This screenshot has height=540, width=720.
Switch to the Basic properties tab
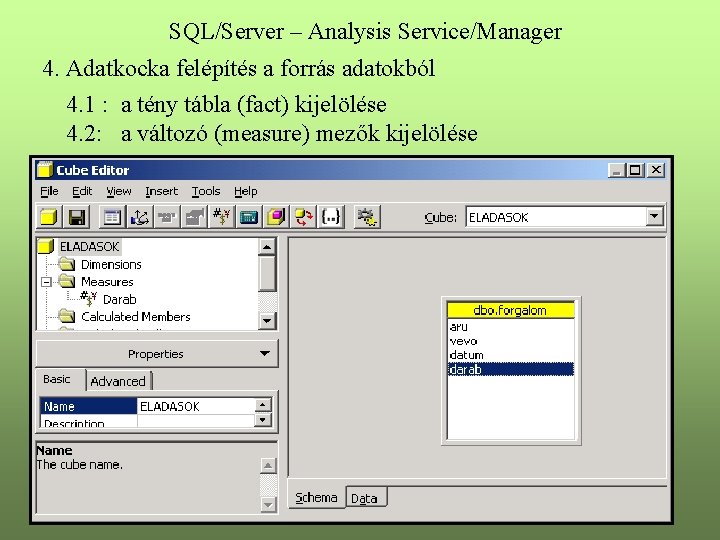pyautogui.click(x=57, y=379)
